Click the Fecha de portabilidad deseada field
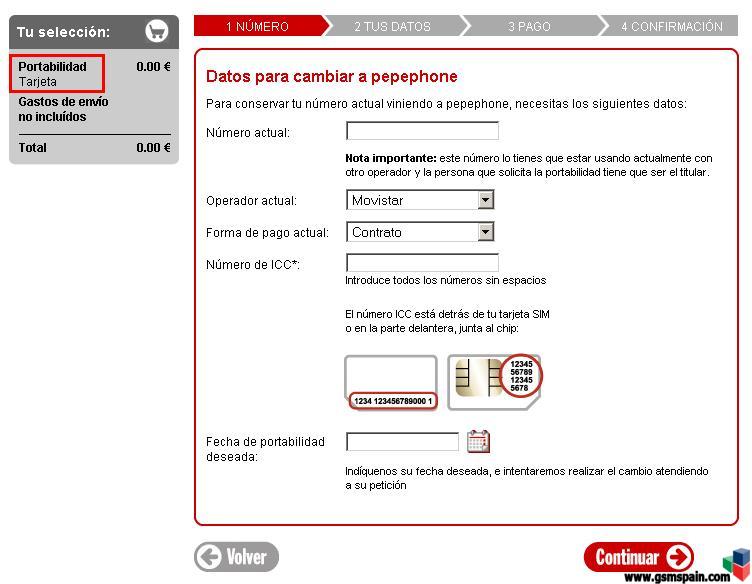Image resolution: width=752 pixels, height=584 pixels. point(402,442)
